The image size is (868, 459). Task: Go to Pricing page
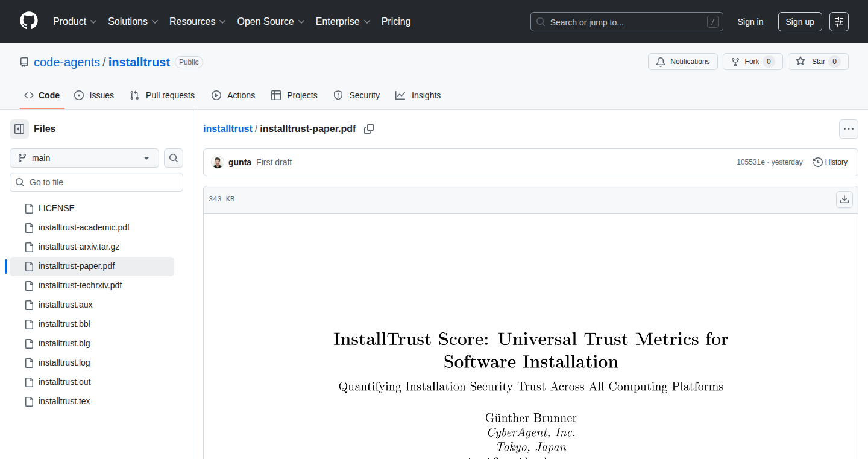click(396, 22)
